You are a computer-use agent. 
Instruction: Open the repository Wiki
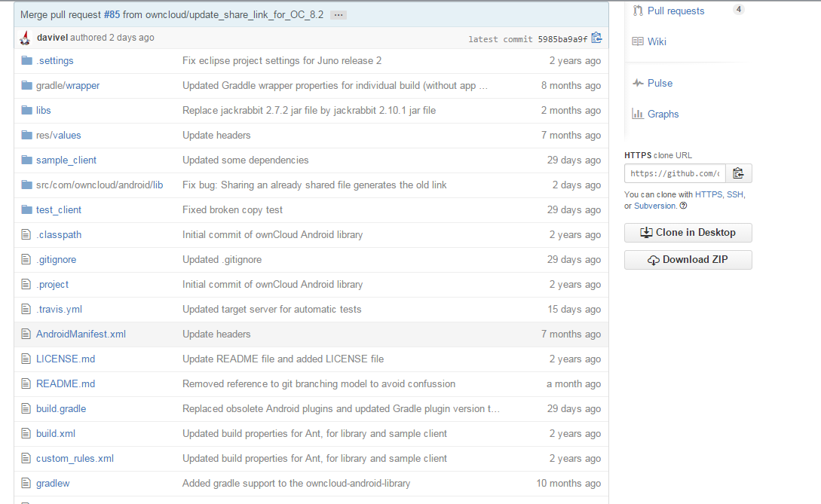657,42
